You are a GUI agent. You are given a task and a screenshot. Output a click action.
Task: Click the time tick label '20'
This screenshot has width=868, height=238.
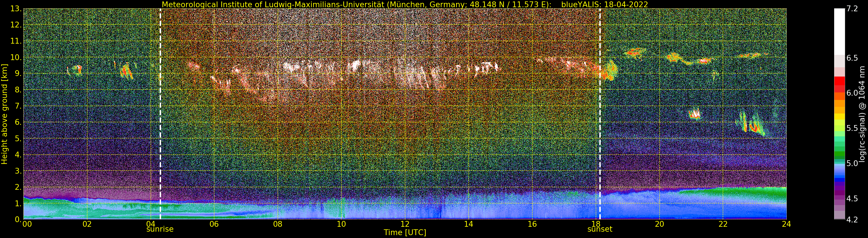pyautogui.click(x=659, y=224)
